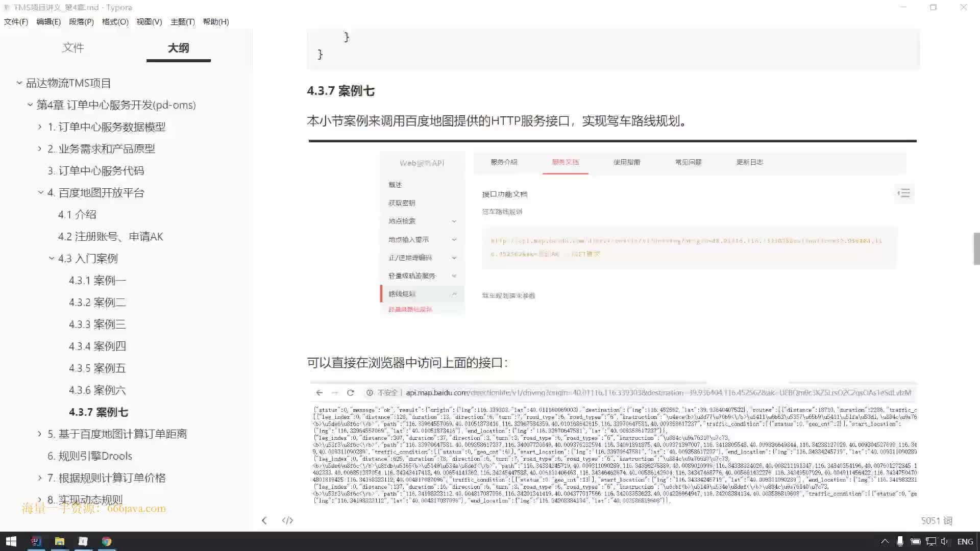Click the browser JSON response screenshot
The height and width of the screenshot is (551, 980).
pyautogui.click(x=613, y=443)
